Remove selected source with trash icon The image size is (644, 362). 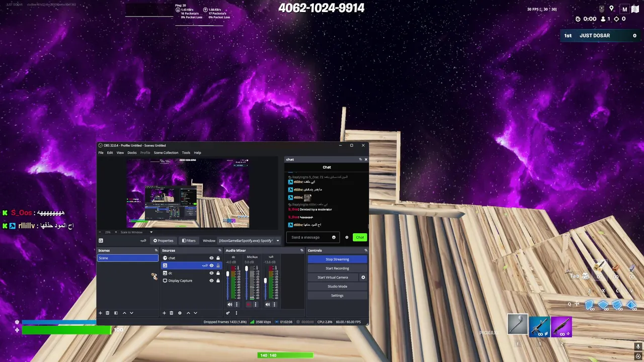point(171,313)
